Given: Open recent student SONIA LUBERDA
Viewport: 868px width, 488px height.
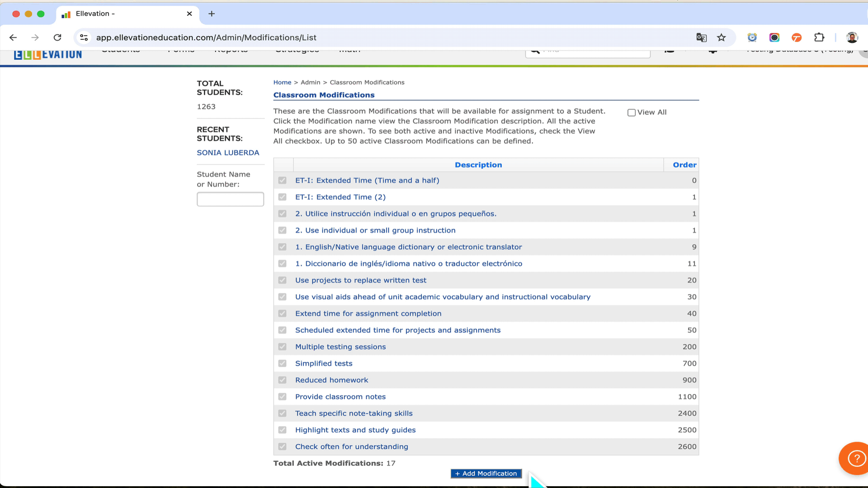Looking at the screenshot, I should (x=228, y=153).
